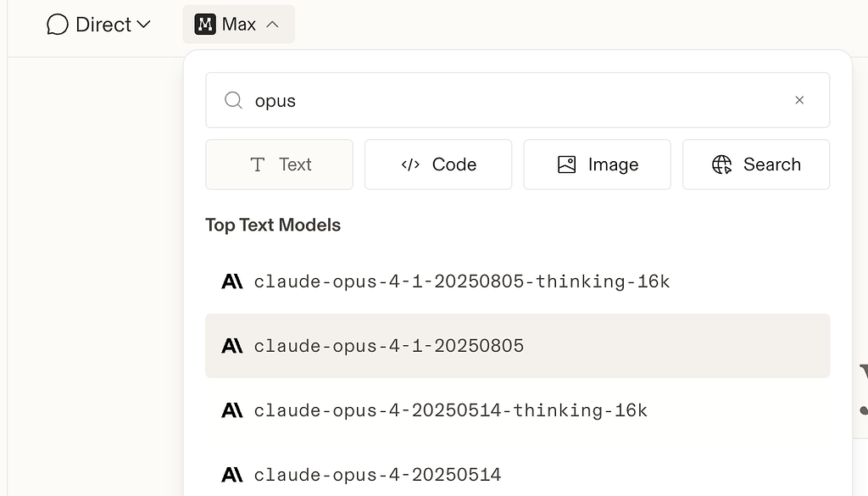Viewport: 868px width, 496px height.
Task: Choose claude-opus-4-20250514-thinking-16k model
Action: (518, 410)
